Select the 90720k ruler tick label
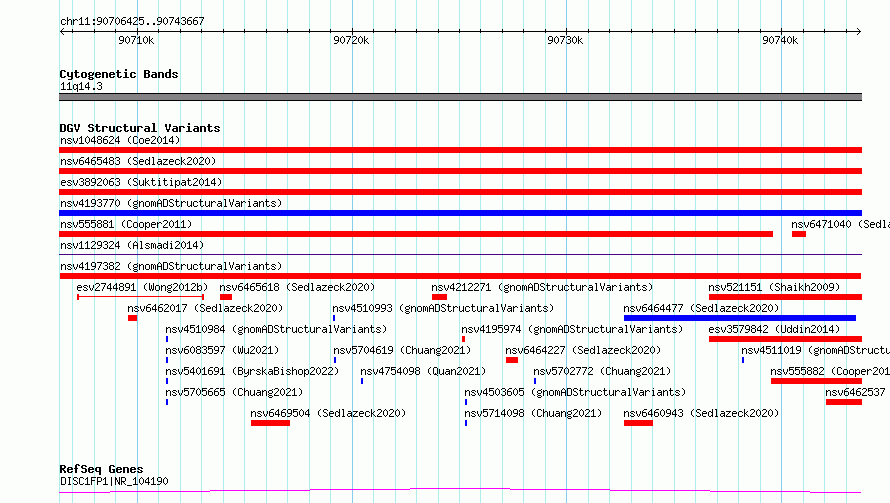Image resolution: width=890 pixels, height=503 pixels. click(x=351, y=40)
